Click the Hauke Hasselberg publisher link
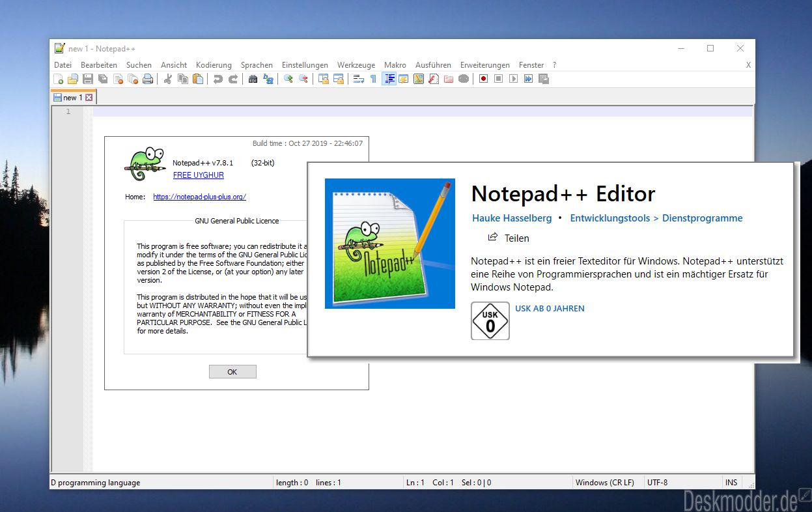Image resolution: width=812 pixels, height=512 pixels. tap(512, 218)
